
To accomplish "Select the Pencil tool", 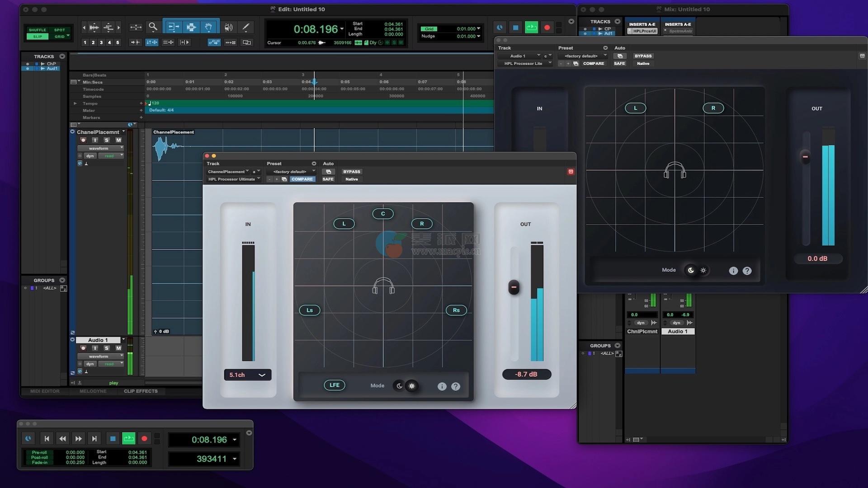I will [x=246, y=27].
